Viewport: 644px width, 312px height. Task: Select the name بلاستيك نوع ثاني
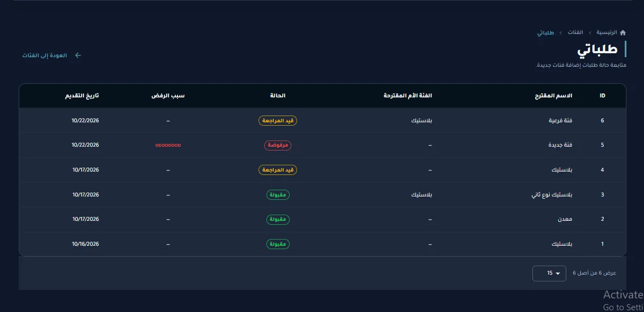[x=552, y=195]
